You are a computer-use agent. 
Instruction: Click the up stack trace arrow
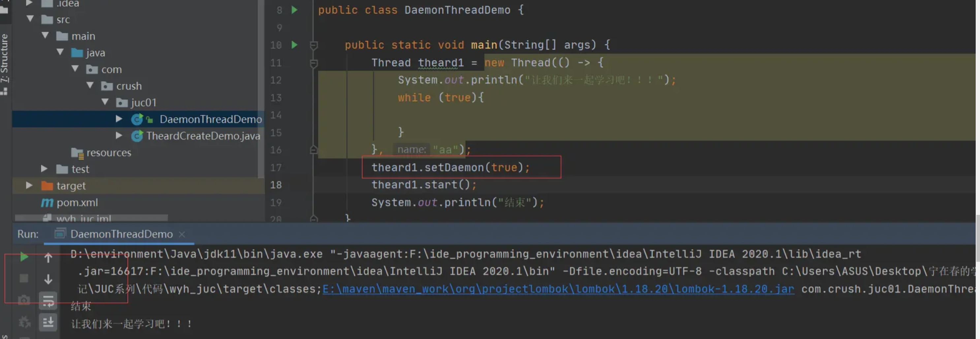(x=48, y=258)
